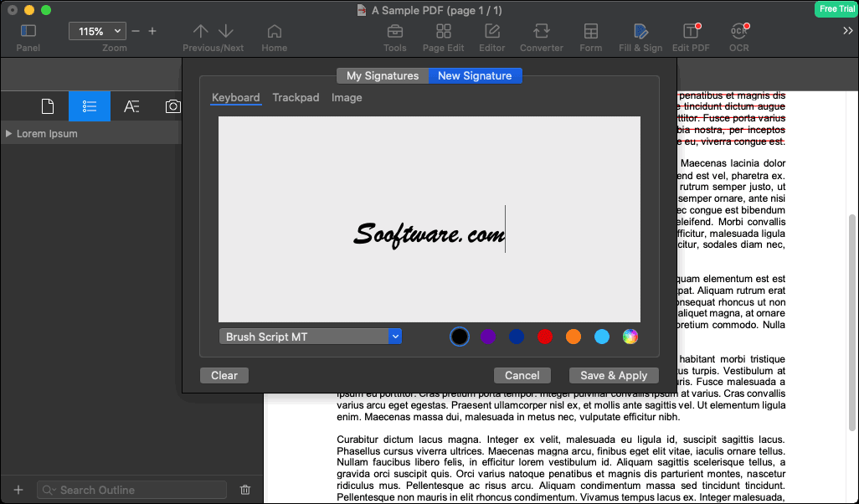
Task: Select the dark blue color swatch
Action: pyautogui.click(x=517, y=337)
